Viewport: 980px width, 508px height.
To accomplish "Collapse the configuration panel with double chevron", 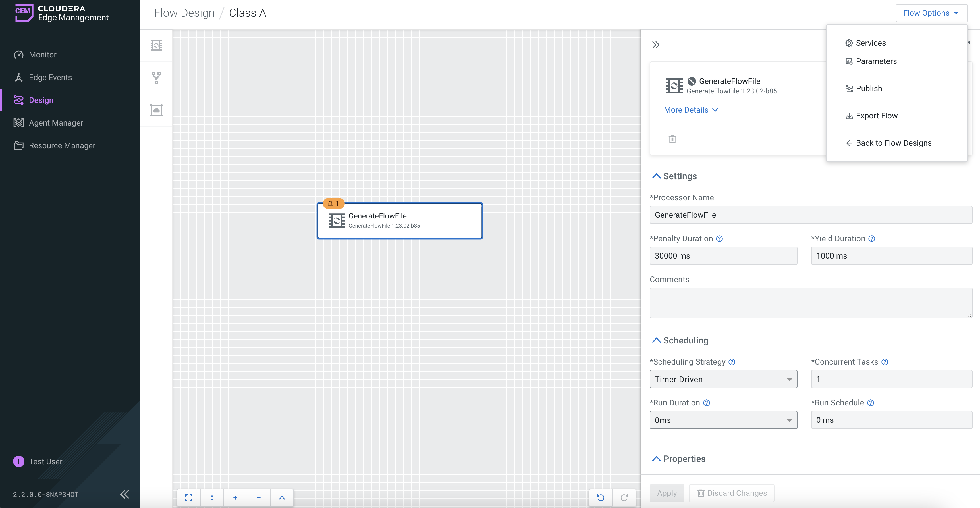I will click(655, 45).
